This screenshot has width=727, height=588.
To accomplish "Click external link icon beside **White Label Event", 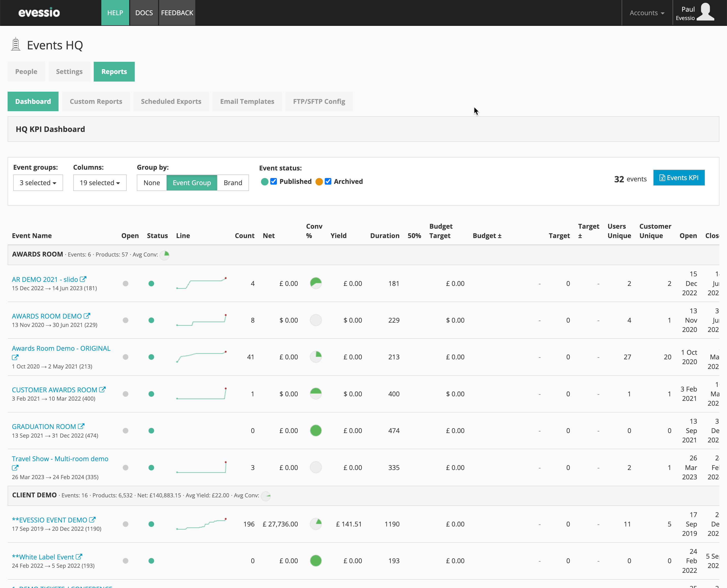I will pyautogui.click(x=79, y=557).
